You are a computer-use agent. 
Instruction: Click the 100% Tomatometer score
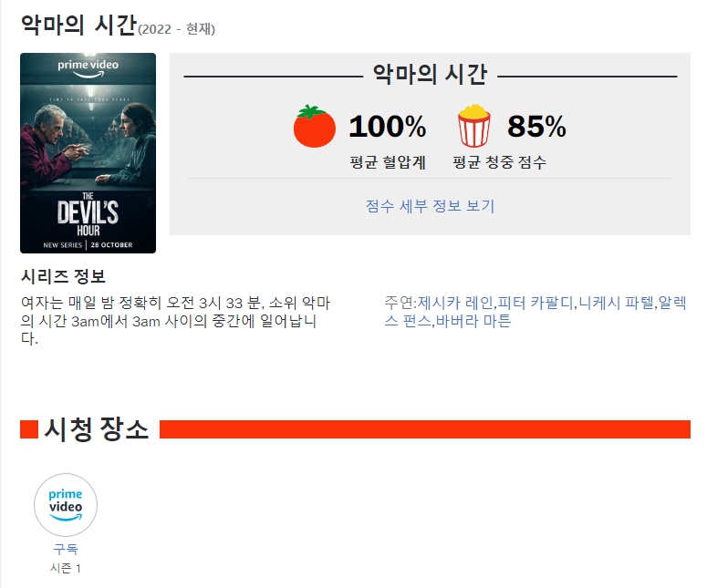point(388,126)
